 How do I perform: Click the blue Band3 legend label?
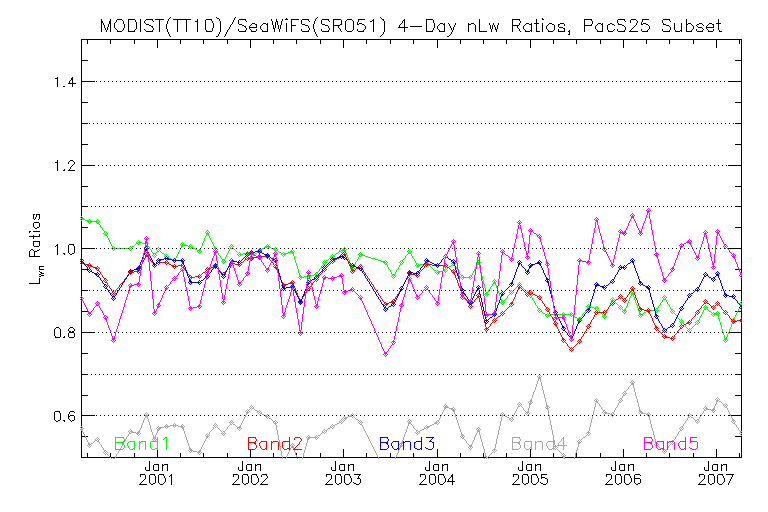(407, 444)
